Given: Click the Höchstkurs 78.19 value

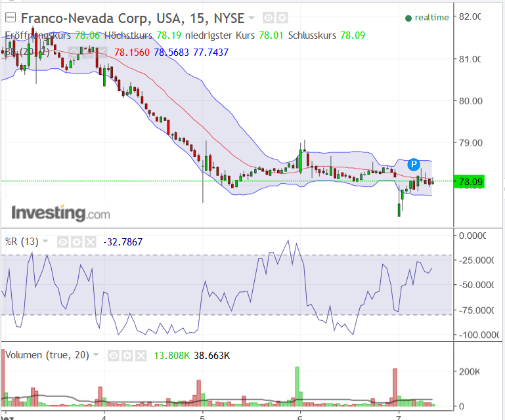Looking at the screenshot, I should tap(169, 35).
